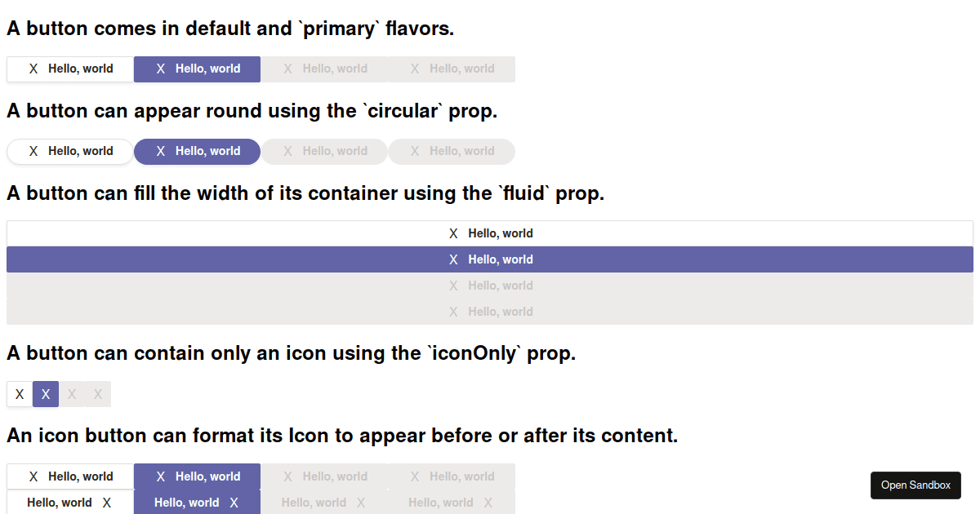Click the first disabled iconOnly X icon
Image resolution: width=980 pixels, height=514 pixels.
click(x=71, y=394)
